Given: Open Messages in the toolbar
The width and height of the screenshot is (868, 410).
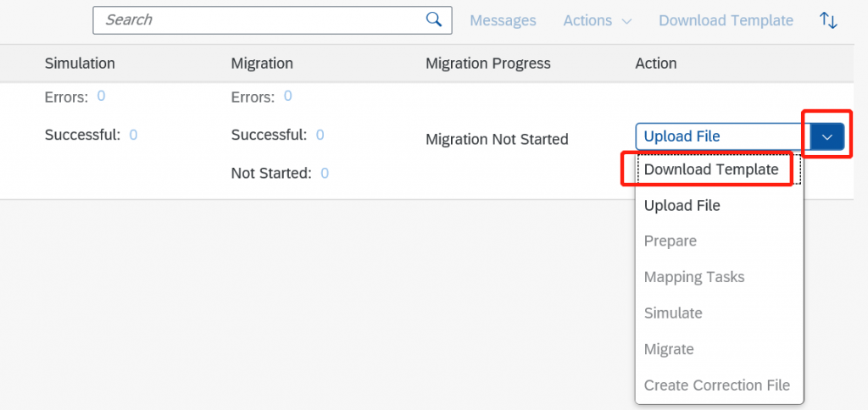Looking at the screenshot, I should coord(503,20).
